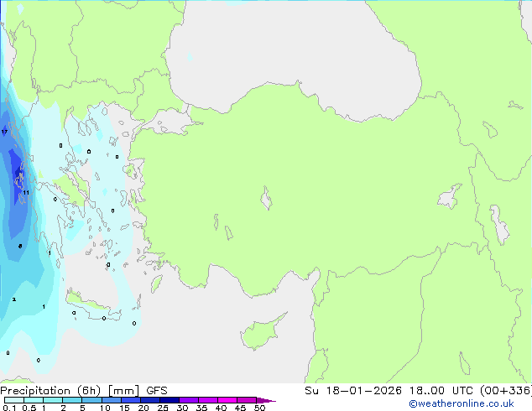Click the weatheronline.co.uk copyright link
This screenshot has height=411, width=532.
pyautogui.click(x=462, y=403)
